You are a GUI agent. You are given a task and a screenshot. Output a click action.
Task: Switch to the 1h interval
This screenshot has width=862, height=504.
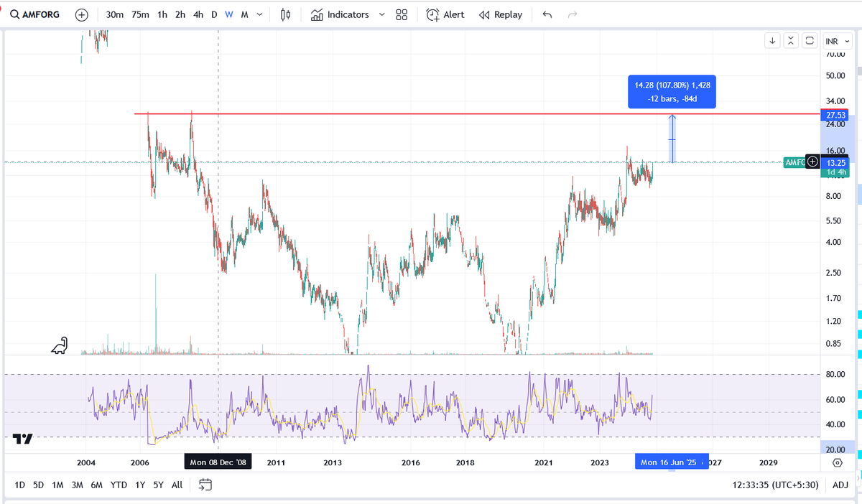162,14
